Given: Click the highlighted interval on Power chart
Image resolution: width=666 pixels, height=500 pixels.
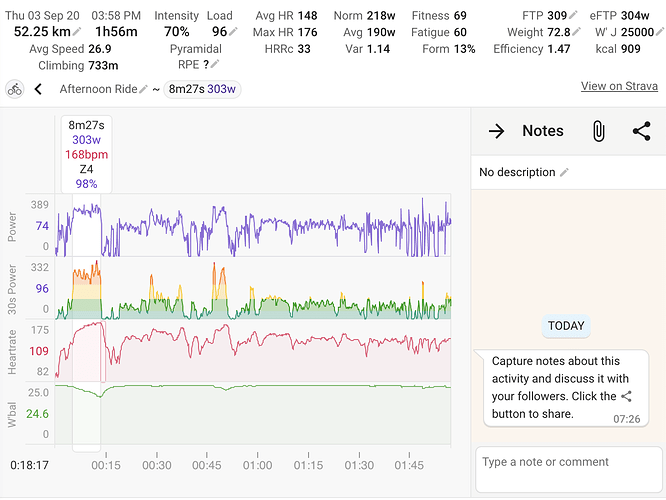Looking at the screenshot, I should click(86, 225).
